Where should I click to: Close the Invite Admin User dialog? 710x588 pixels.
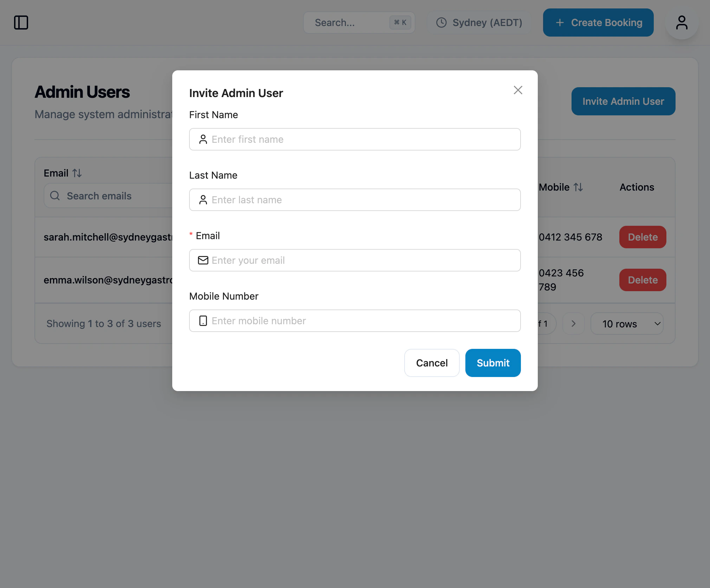pos(518,90)
